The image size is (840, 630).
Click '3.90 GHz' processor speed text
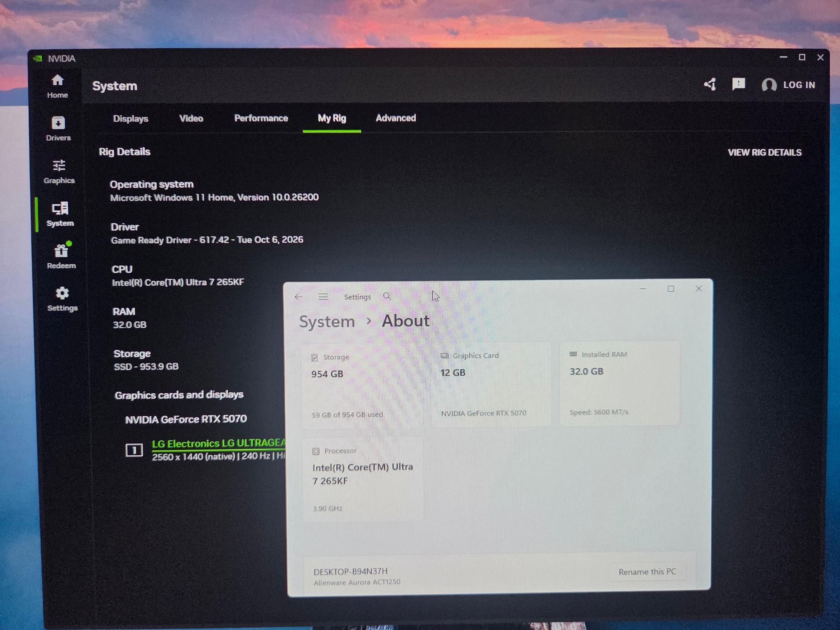click(x=327, y=509)
